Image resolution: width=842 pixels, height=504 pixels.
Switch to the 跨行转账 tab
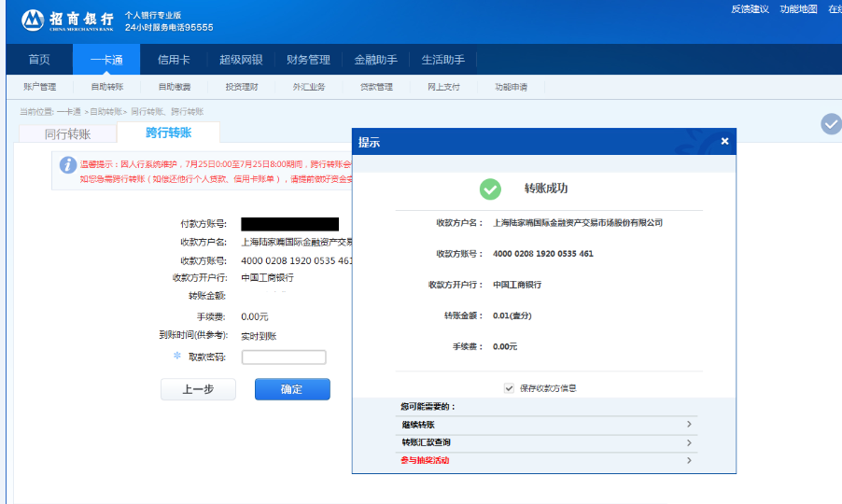click(x=169, y=133)
